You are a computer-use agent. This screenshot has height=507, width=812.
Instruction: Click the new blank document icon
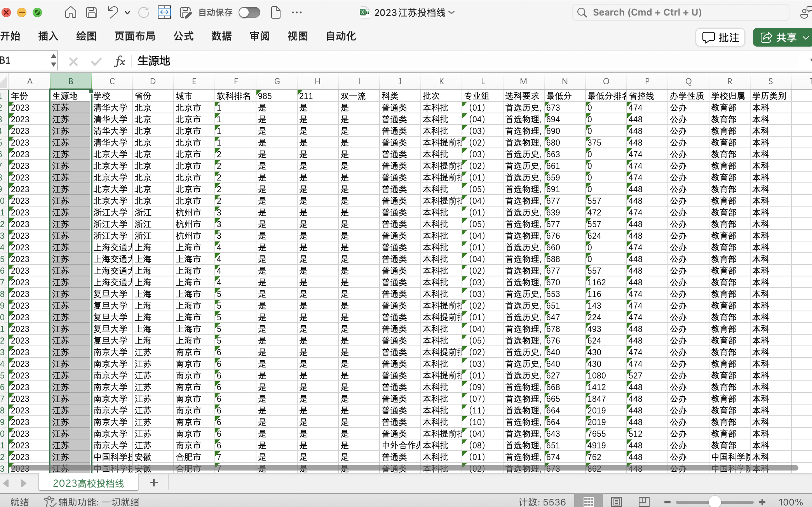(275, 12)
